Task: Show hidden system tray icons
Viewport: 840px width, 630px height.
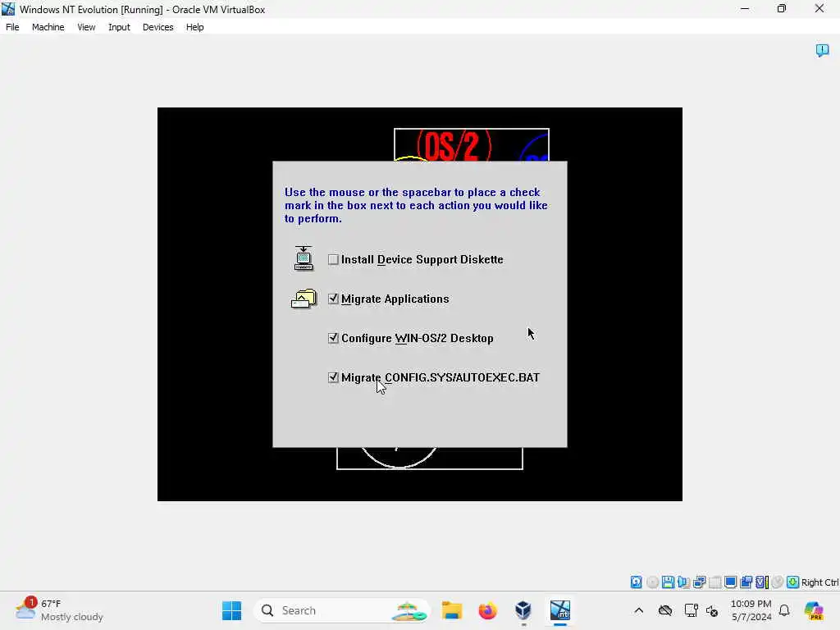Action: 638,610
